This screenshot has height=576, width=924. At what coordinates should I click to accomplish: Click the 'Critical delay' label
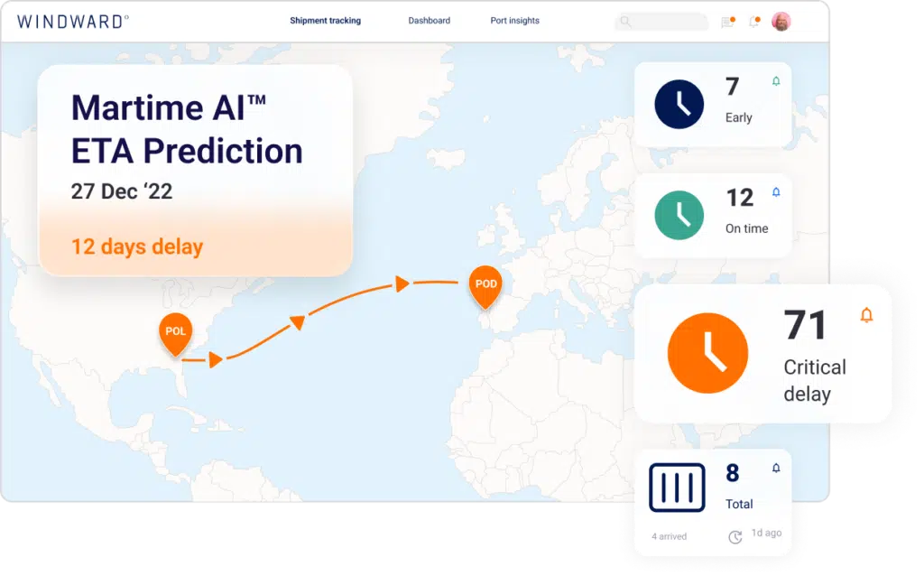tap(815, 380)
